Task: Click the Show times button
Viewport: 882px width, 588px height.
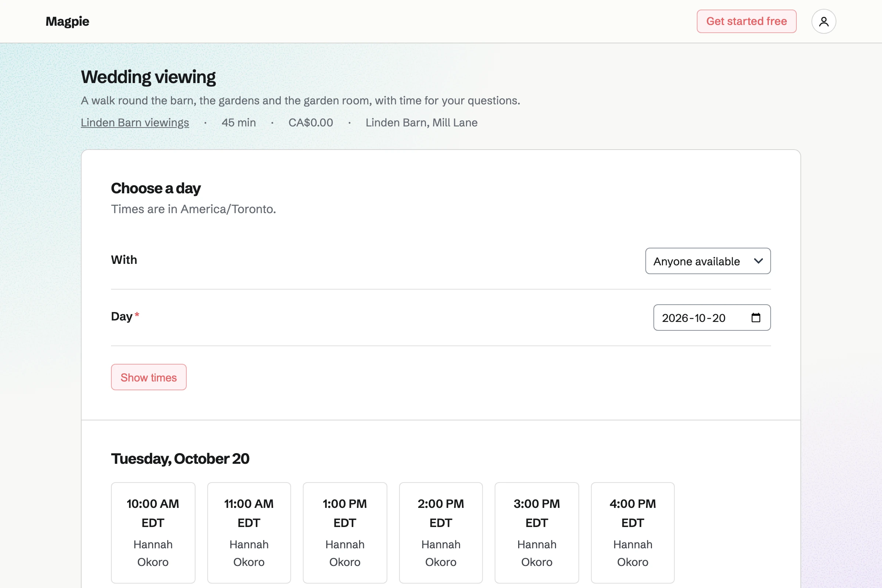Action: (x=148, y=377)
